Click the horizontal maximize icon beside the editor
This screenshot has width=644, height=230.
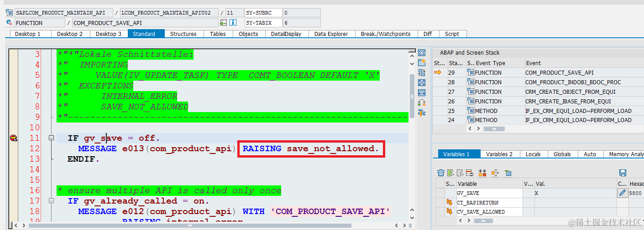click(422, 93)
